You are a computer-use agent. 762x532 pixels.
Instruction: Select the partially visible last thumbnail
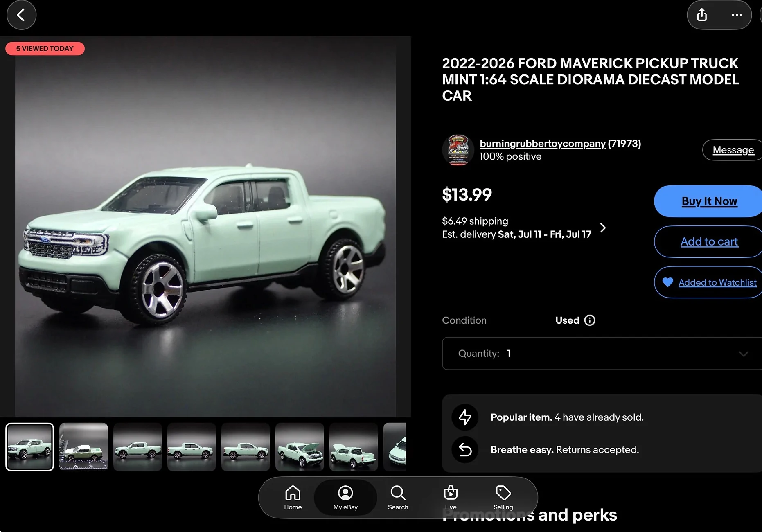pyautogui.click(x=395, y=447)
